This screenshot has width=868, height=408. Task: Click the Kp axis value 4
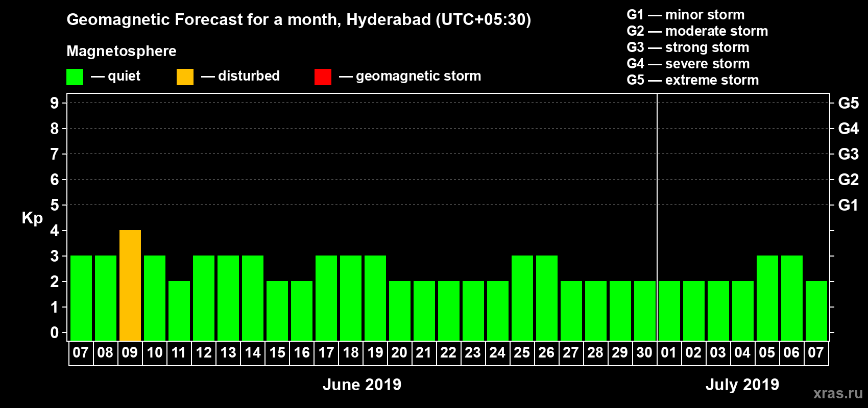(x=55, y=231)
